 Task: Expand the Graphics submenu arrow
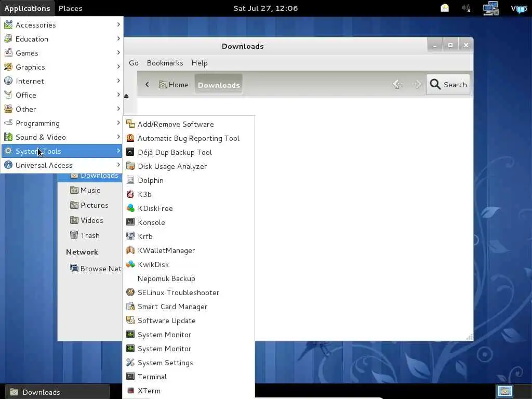tap(118, 66)
